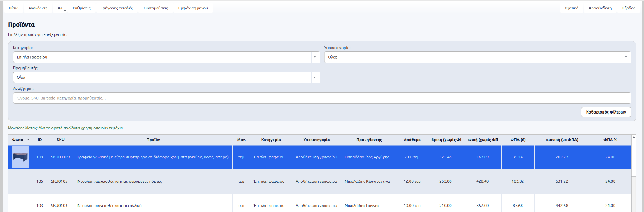Sort by Μον. column header
The height and width of the screenshot is (212, 644).
[241, 140]
